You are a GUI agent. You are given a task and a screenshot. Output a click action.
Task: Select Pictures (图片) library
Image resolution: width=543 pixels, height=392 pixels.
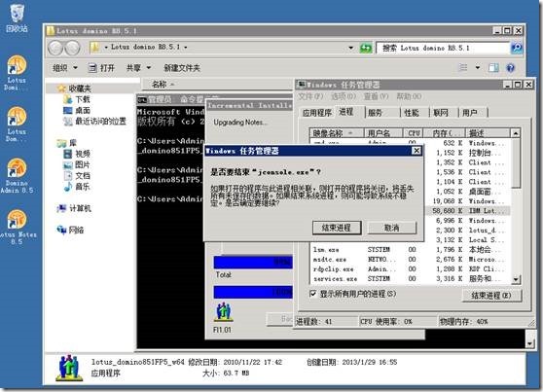point(77,164)
